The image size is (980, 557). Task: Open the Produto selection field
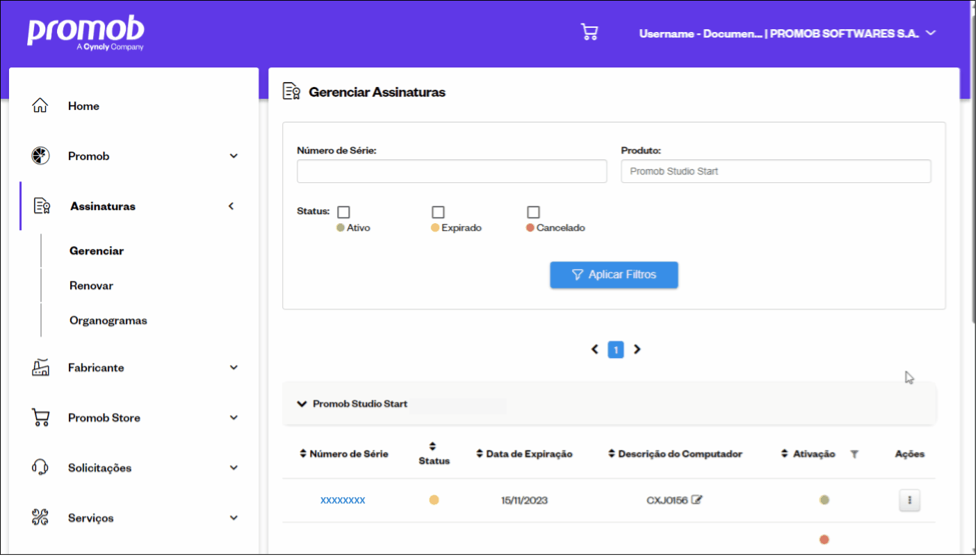click(776, 171)
